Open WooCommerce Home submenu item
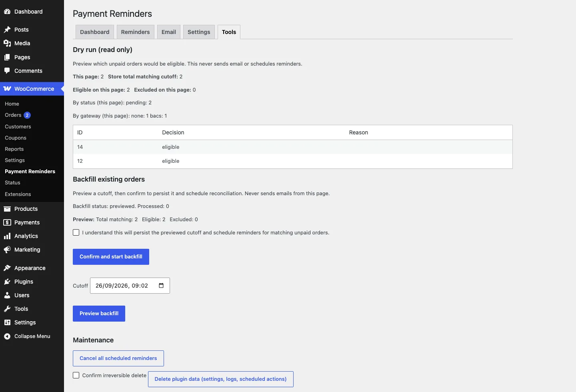 [12, 104]
